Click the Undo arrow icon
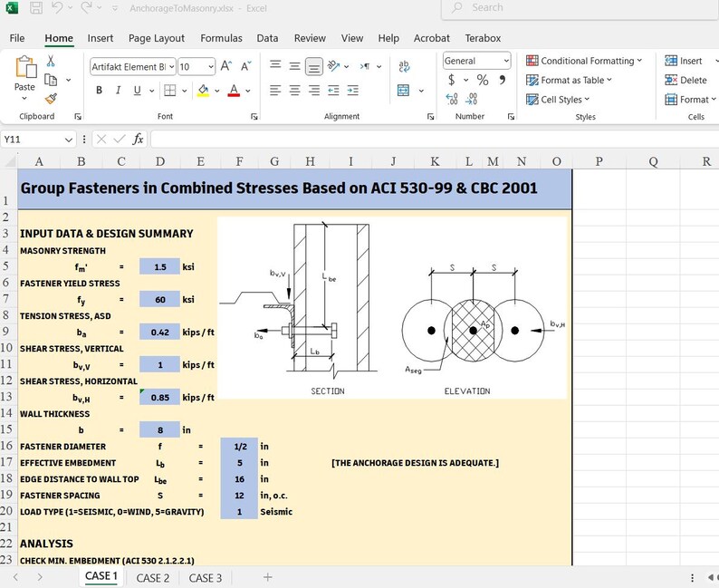Image resolution: width=719 pixels, height=588 pixels. [x=57, y=7]
